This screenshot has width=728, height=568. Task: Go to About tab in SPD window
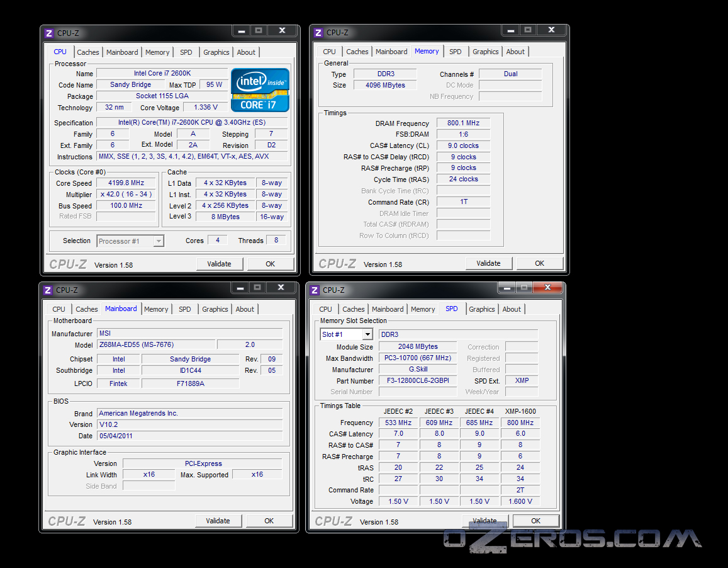pos(512,309)
